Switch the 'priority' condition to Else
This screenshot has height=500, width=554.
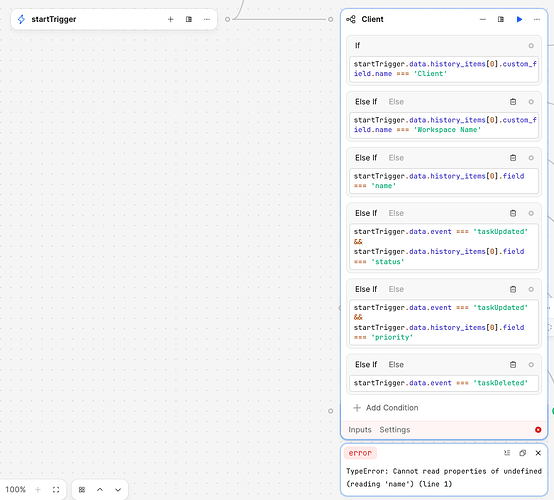pos(396,289)
